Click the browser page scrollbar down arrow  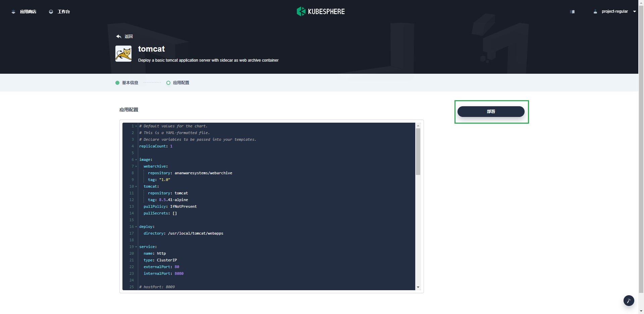[641, 311]
